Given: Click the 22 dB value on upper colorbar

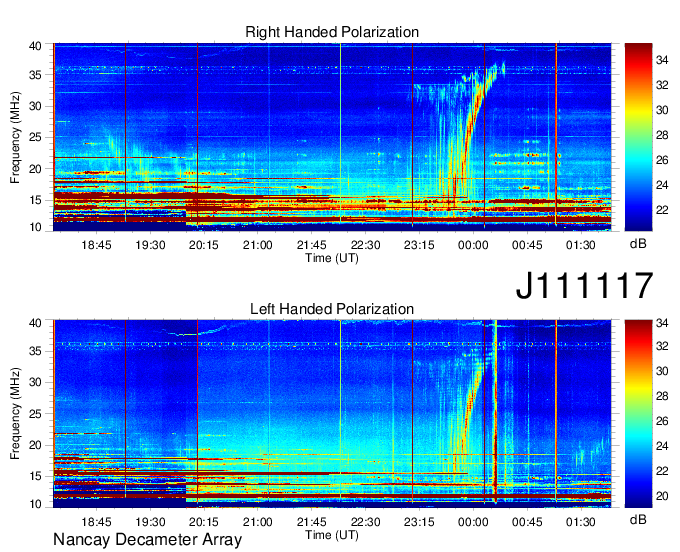Looking at the screenshot, I should pyautogui.click(x=662, y=210).
